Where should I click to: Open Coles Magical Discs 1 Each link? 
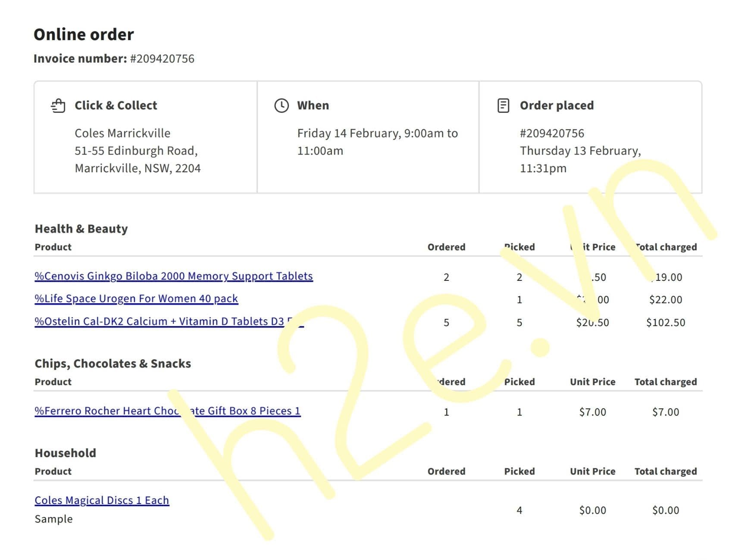click(102, 500)
